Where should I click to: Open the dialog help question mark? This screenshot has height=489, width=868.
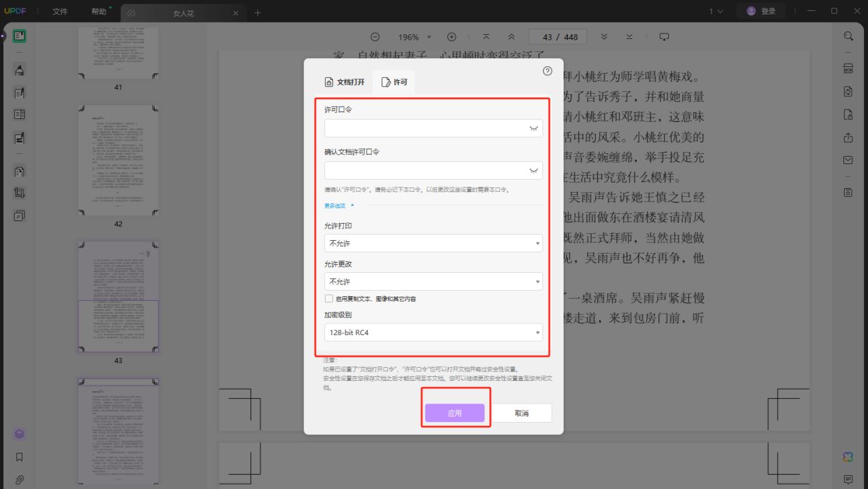coord(547,71)
